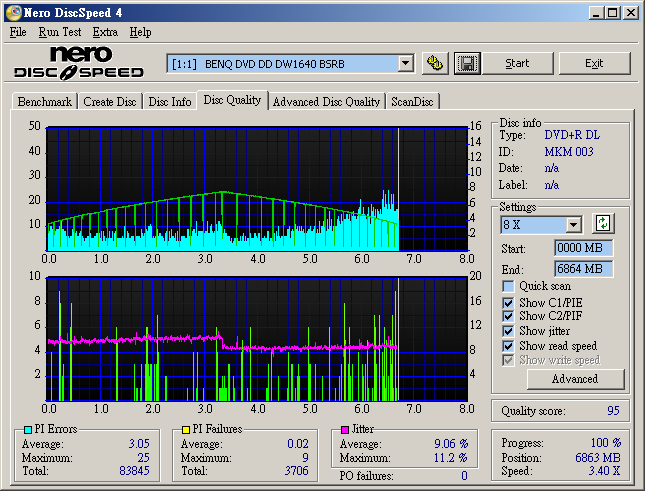
Task: Close the Nero DiscSpeed window
Action: (631, 13)
